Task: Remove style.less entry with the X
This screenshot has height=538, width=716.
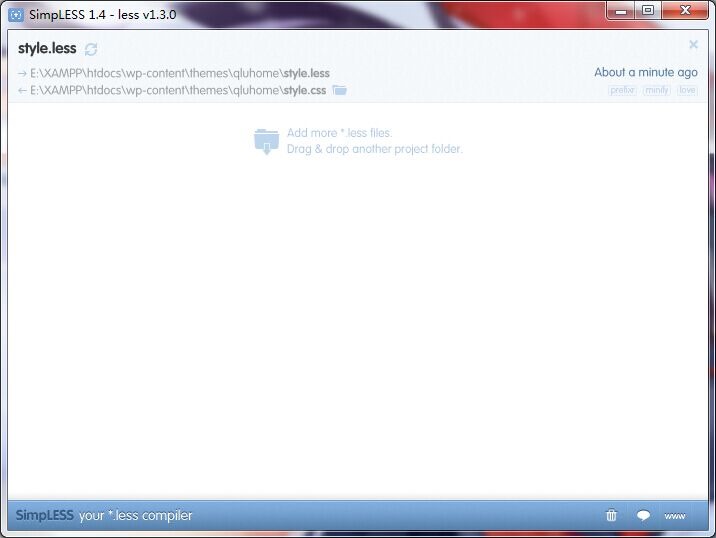Action: [693, 44]
